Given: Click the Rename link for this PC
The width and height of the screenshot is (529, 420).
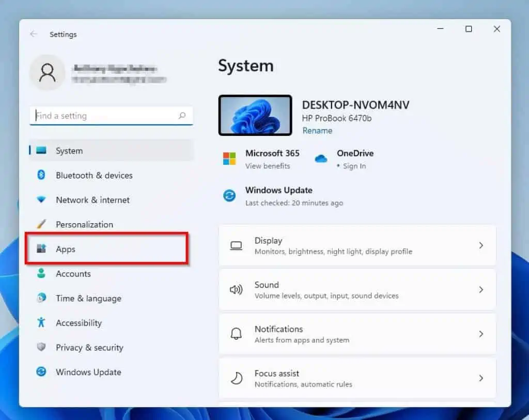Looking at the screenshot, I should (317, 130).
